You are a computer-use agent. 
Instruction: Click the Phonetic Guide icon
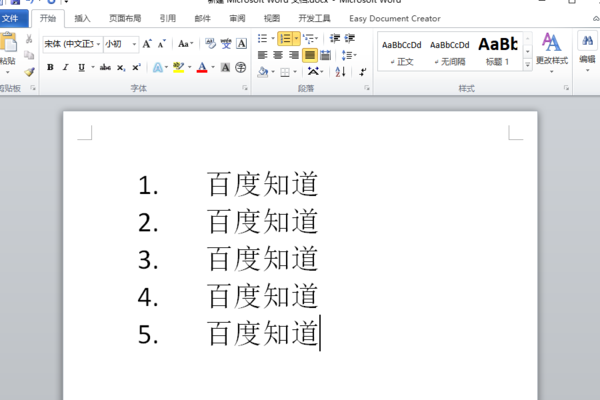[x=226, y=44]
